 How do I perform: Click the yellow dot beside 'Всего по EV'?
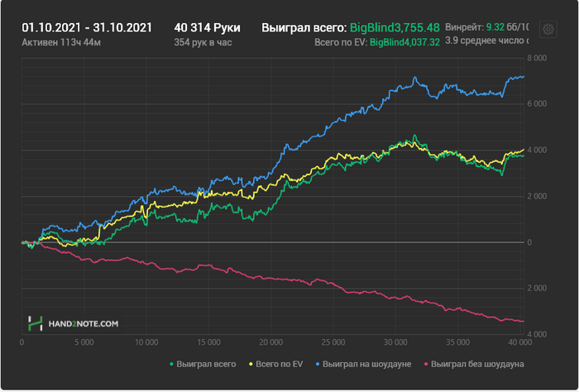(x=251, y=365)
